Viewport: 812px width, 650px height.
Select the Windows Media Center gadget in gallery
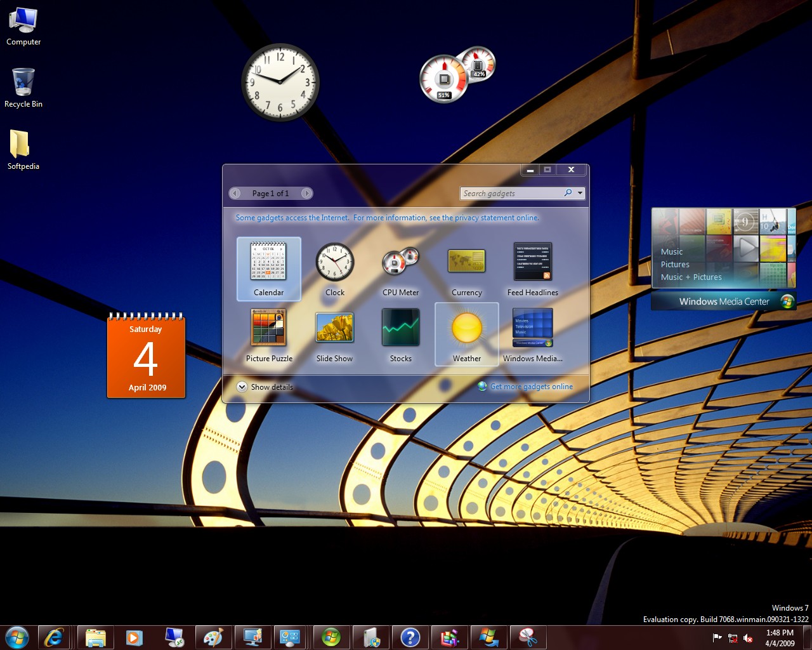point(532,328)
